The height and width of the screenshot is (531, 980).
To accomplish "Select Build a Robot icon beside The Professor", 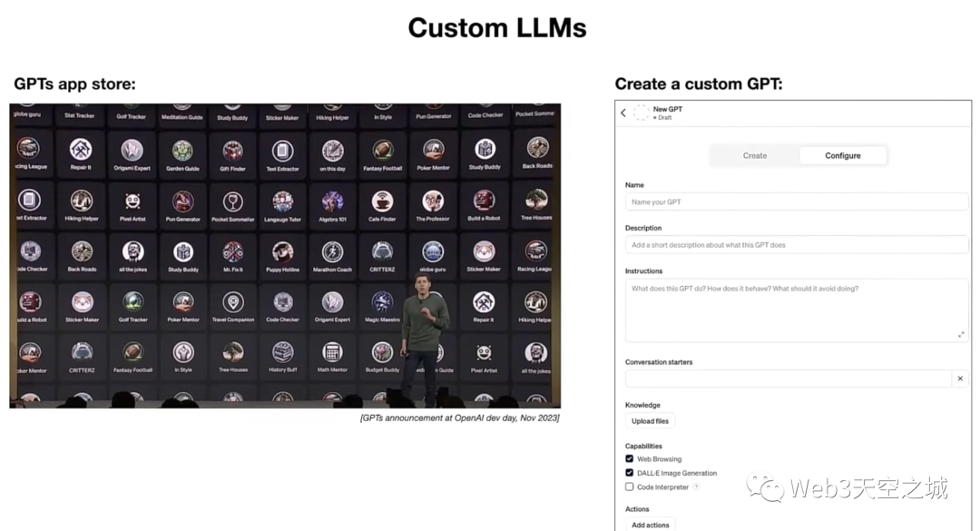I will (x=484, y=202).
